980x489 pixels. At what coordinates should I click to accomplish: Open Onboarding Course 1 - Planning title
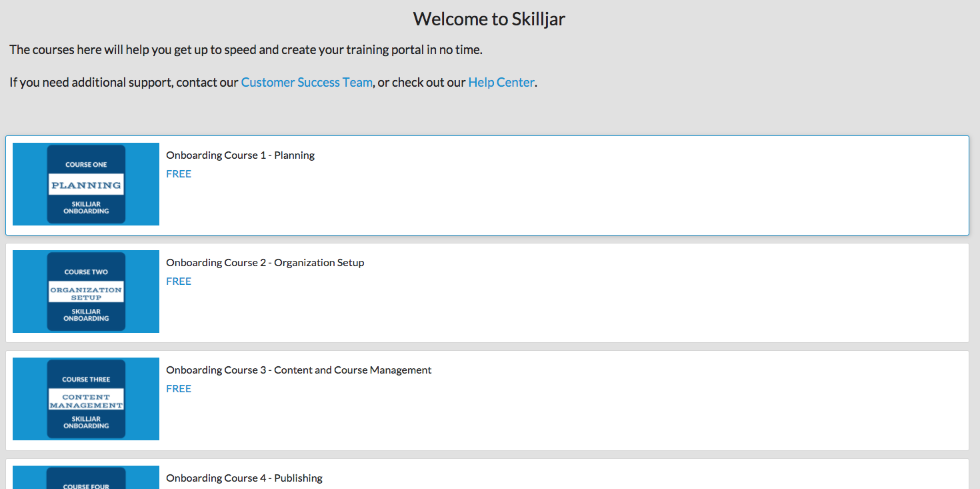[240, 155]
